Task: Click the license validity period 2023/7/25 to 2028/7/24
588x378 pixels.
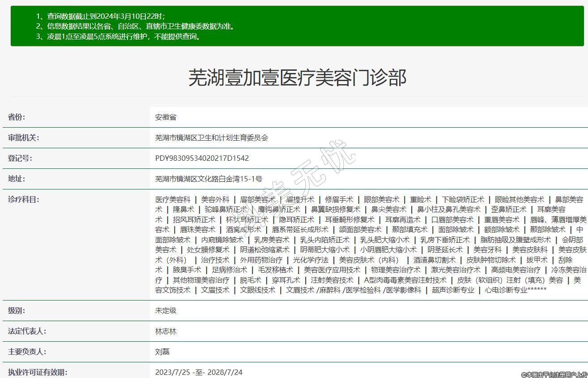Action: pyautogui.click(x=199, y=372)
